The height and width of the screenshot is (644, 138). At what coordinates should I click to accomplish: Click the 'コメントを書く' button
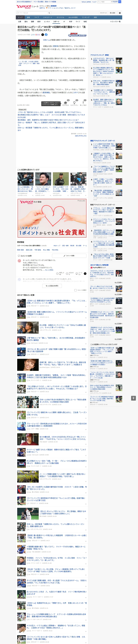(69, 256)
